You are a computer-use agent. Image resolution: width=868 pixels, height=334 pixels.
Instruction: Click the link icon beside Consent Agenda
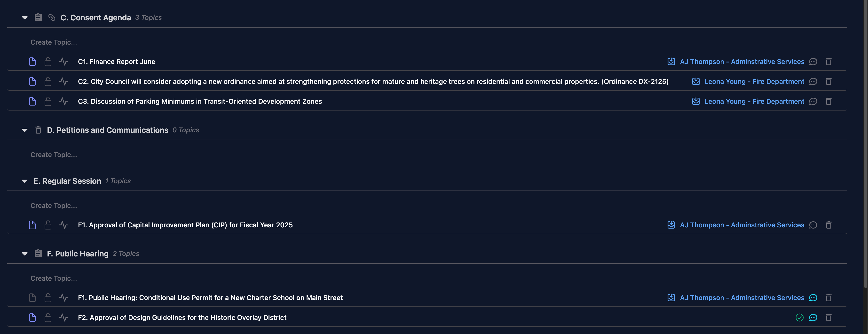click(52, 17)
